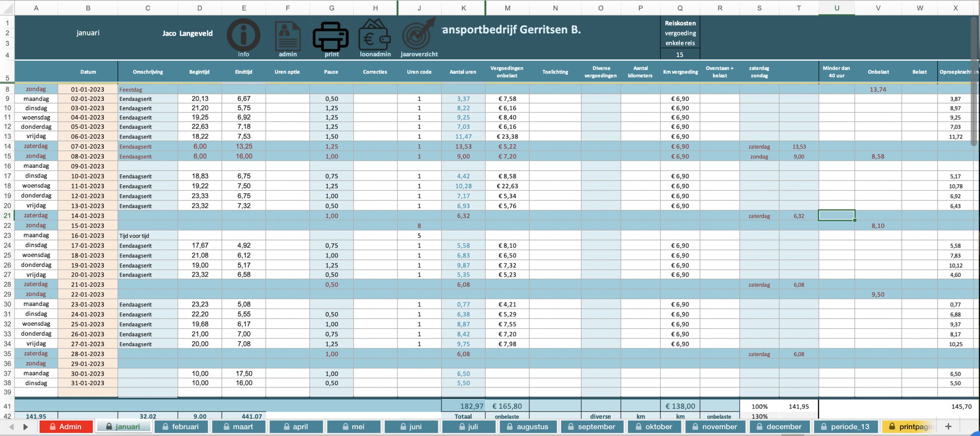This screenshot has height=436, width=980.
Task: Select the column U header
Action: [836, 8]
